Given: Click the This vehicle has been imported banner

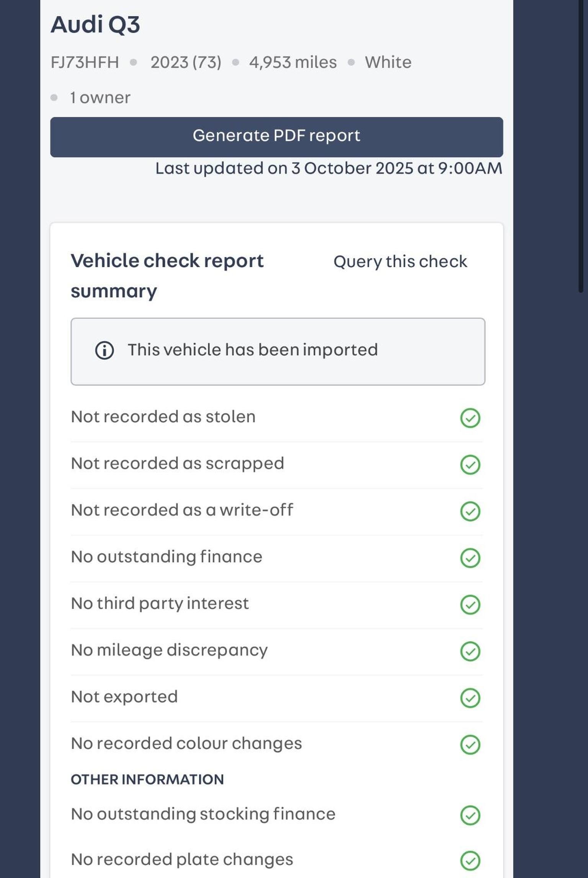Looking at the screenshot, I should (278, 351).
